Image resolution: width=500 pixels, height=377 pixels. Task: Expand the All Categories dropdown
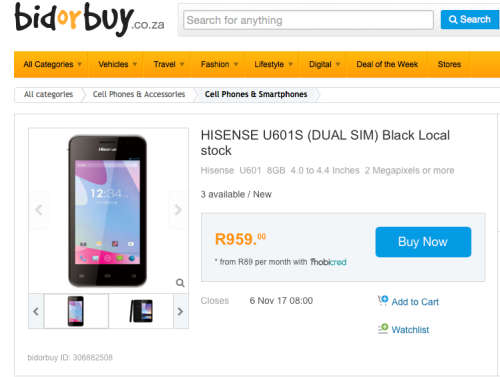[52, 64]
